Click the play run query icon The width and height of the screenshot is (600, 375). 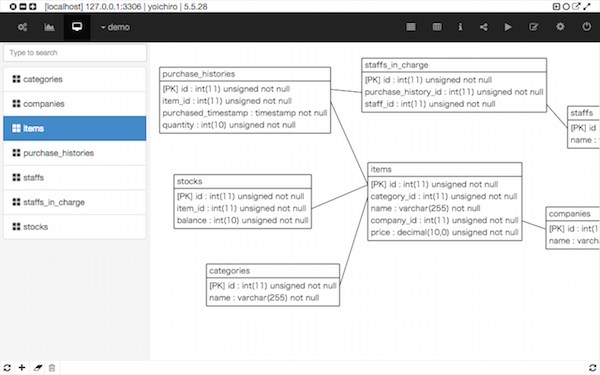pos(508,27)
